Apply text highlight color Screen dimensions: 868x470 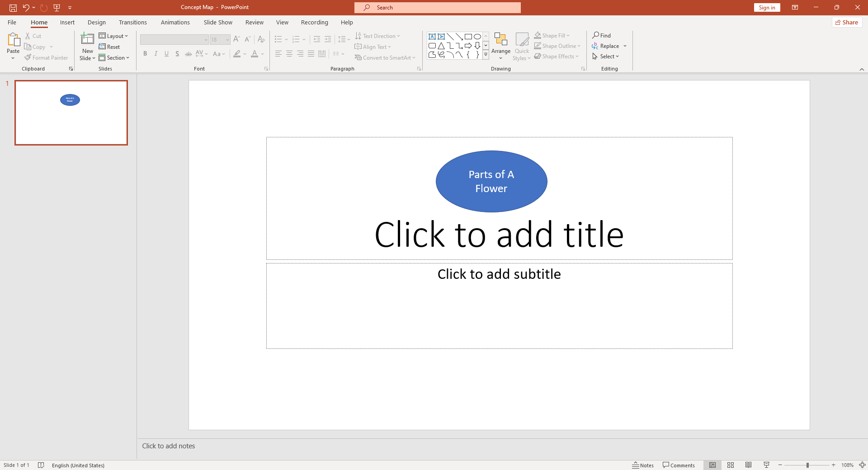click(237, 54)
